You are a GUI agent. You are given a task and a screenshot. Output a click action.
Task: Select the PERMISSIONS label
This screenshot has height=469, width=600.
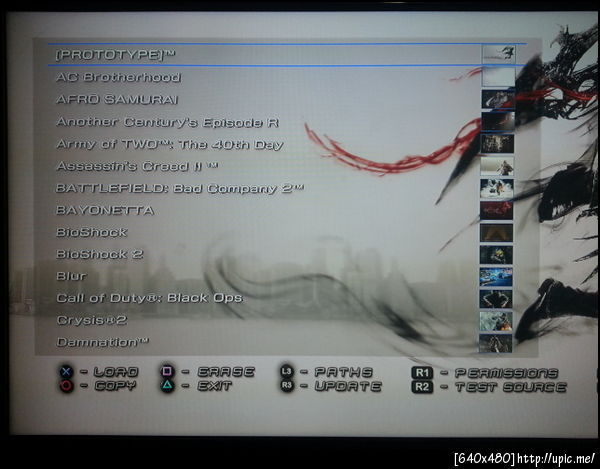tap(506, 373)
